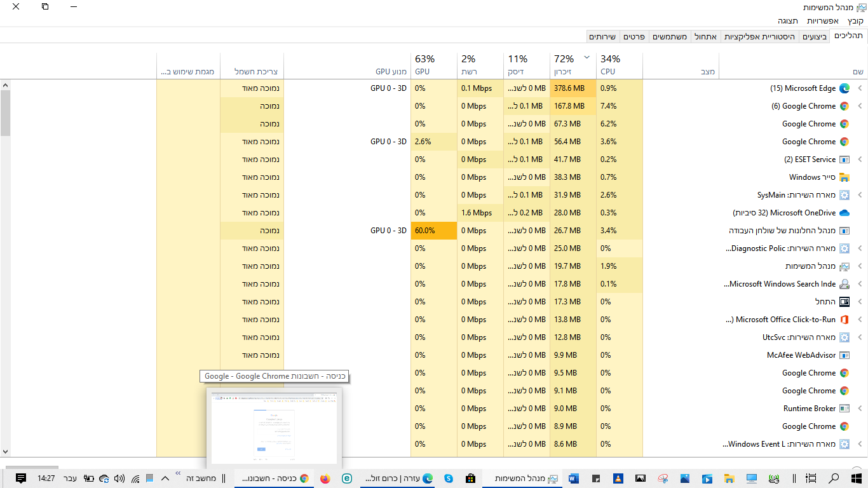Open Word from the taskbar
Viewport: 868px width, 488px height.
point(574,478)
